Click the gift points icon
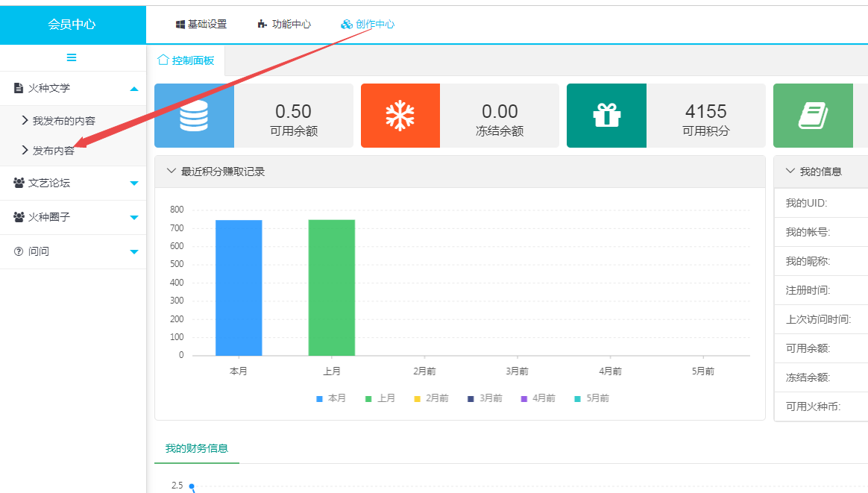The height and width of the screenshot is (493, 868). 606,116
